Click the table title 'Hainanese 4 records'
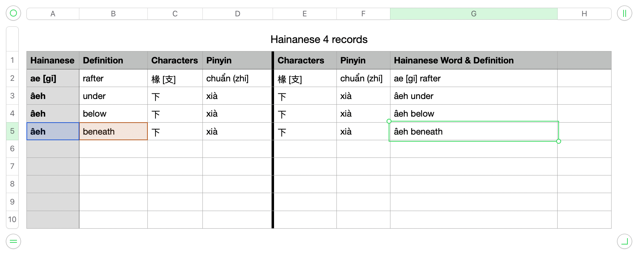644x260 pixels. (x=319, y=39)
